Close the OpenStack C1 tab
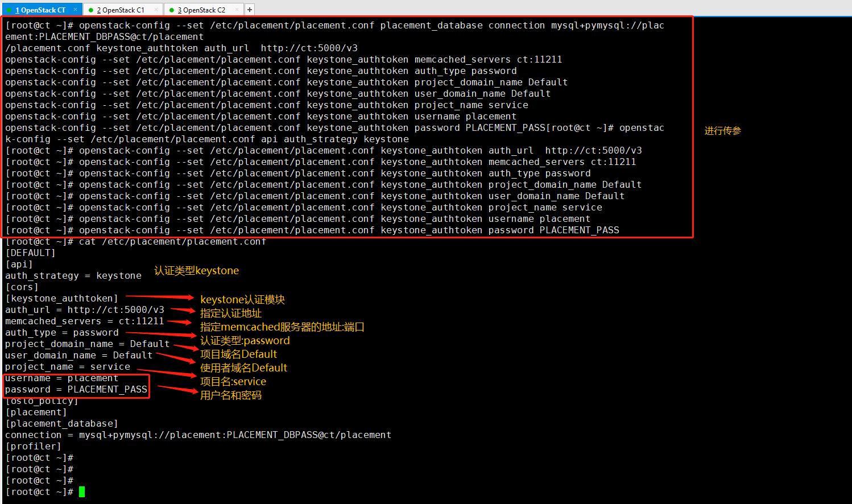The image size is (852, 504). [x=156, y=10]
